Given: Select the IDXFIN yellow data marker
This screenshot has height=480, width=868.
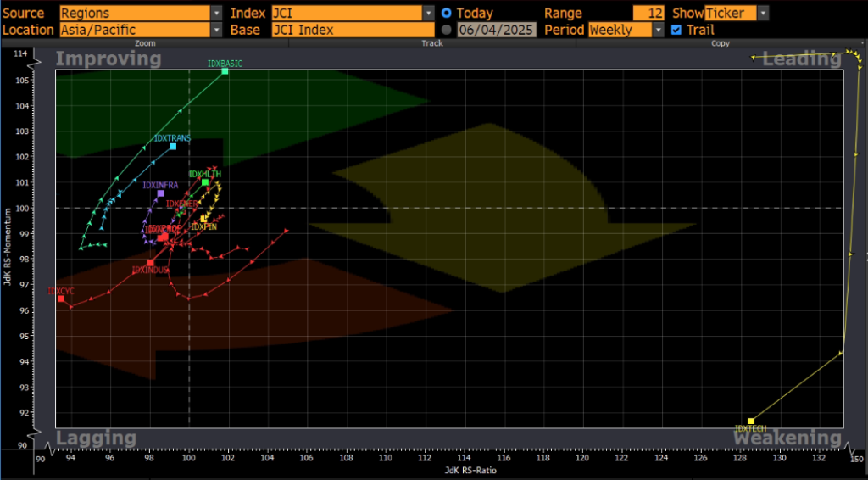Looking at the screenshot, I should click(x=203, y=219).
